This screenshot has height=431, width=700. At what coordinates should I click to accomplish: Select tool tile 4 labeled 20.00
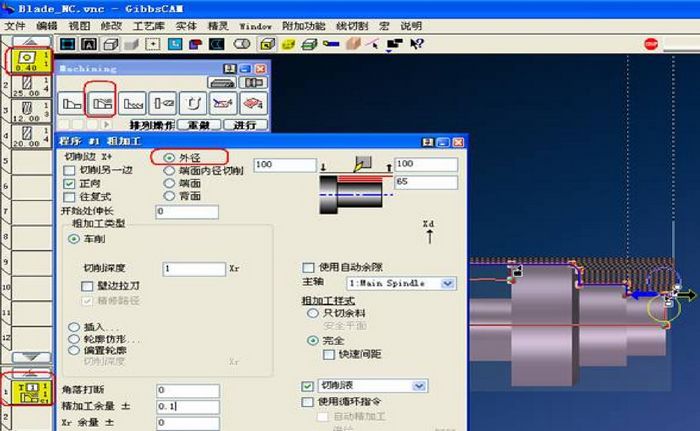30,136
